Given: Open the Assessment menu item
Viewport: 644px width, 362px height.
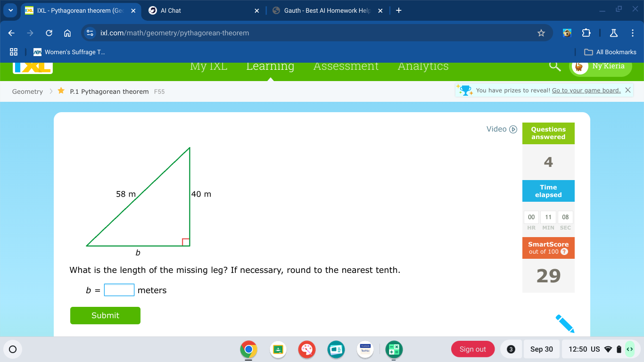Looking at the screenshot, I should point(346,66).
